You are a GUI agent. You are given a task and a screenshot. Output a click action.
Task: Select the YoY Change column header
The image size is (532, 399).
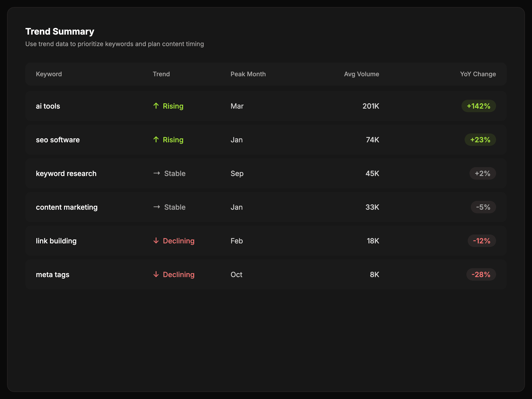click(x=478, y=74)
